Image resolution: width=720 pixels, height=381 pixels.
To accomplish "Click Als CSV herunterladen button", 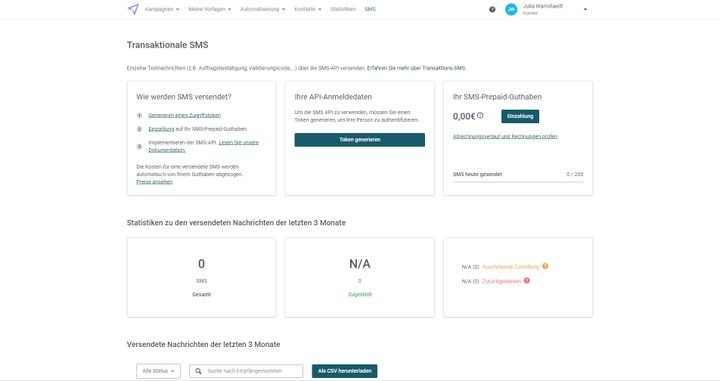I will (x=344, y=371).
